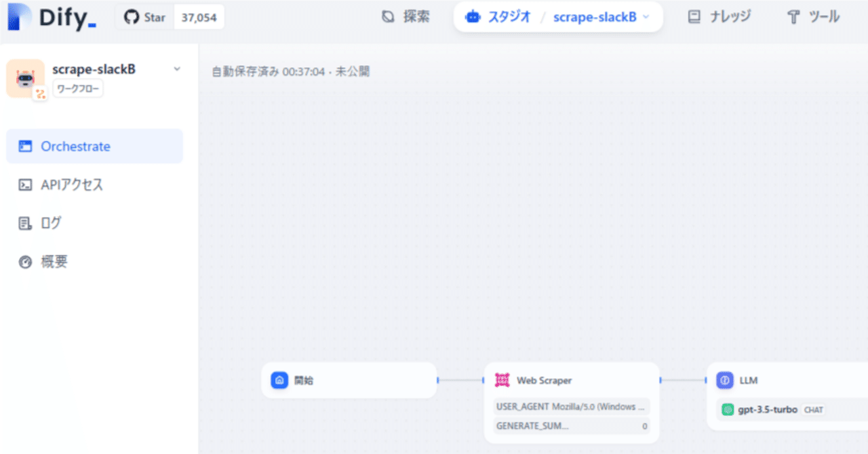Open the scrape-slackB sidebar dropdown

click(x=176, y=68)
